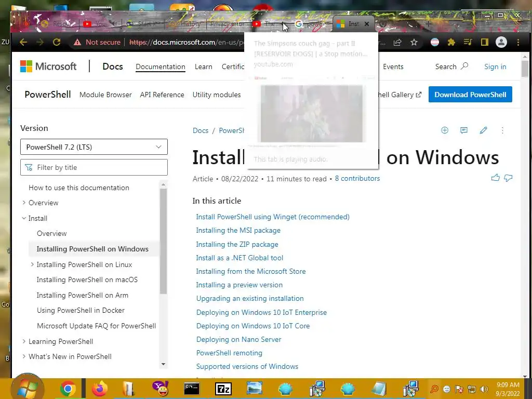The height and width of the screenshot is (399, 532).
Task: Open Deploying on Nano Server link
Action: point(239,339)
